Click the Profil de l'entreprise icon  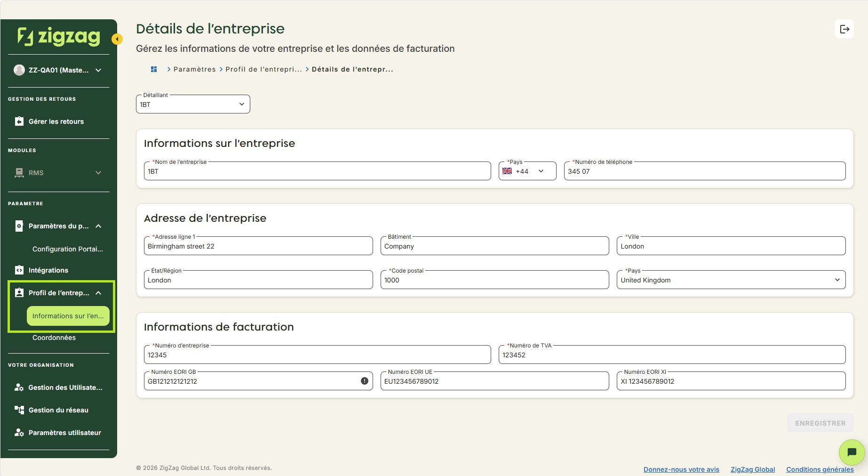19,293
